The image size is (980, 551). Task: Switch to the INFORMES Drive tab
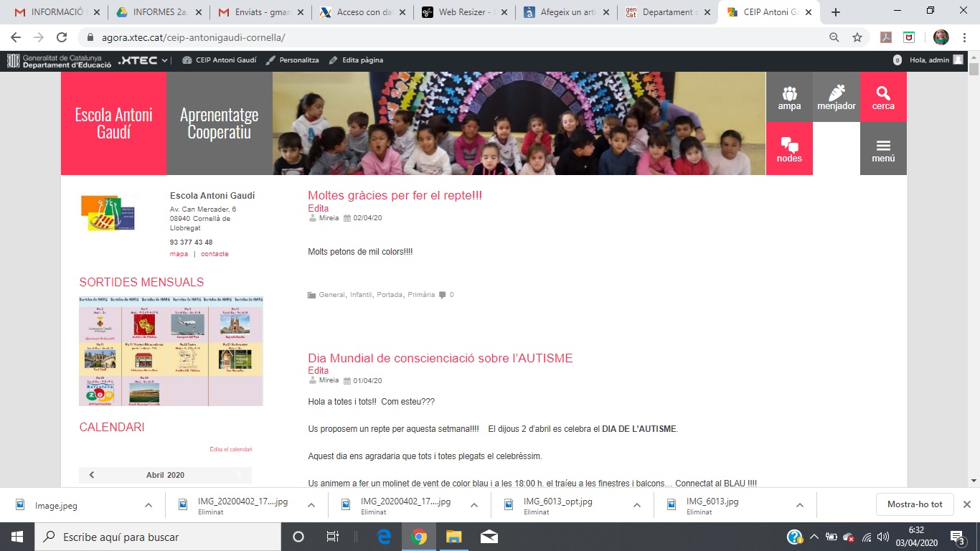[159, 12]
